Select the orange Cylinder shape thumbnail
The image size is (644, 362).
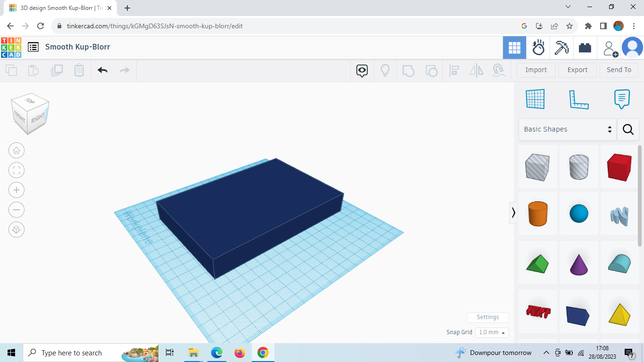click(537, 214)
